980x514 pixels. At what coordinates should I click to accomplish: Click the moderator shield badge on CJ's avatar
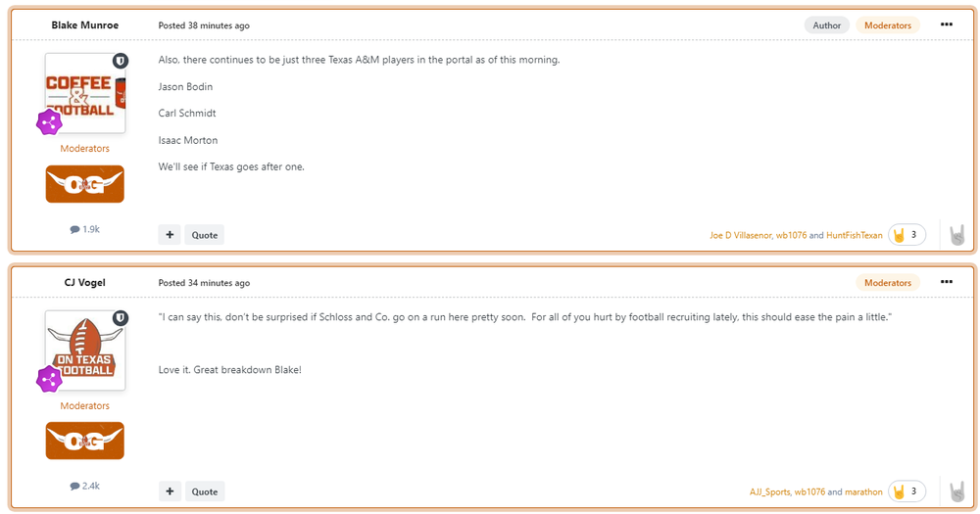tap(121, 318)
